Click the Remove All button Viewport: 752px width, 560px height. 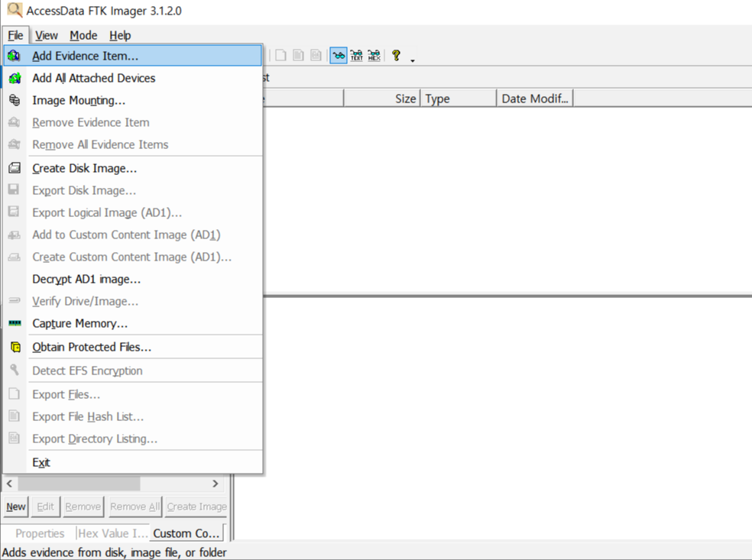tap(135, 507)
